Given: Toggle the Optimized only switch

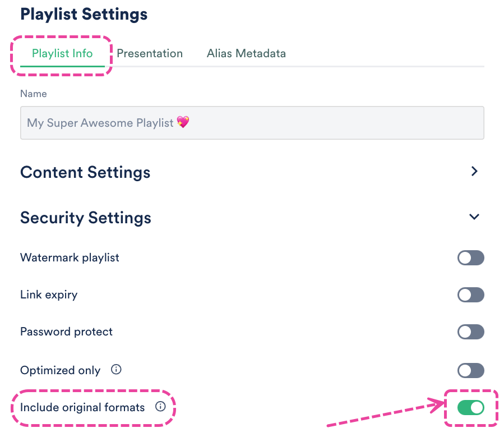Looking at the screenshot, I should 470,370.
